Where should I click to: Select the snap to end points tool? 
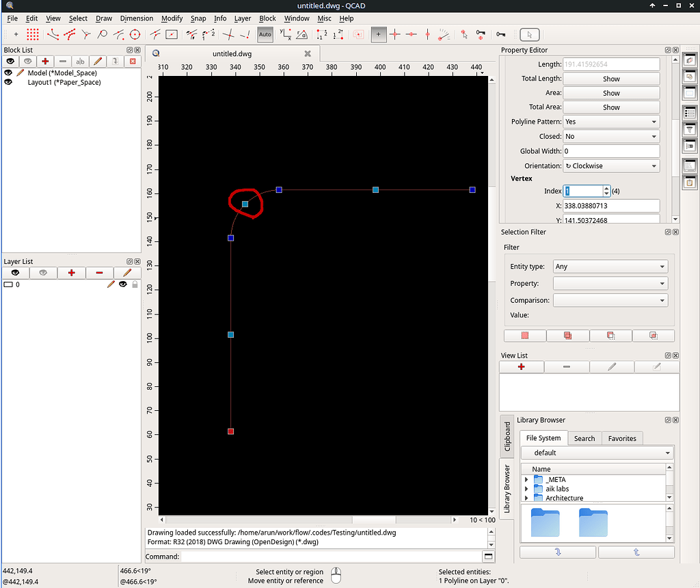53,34
